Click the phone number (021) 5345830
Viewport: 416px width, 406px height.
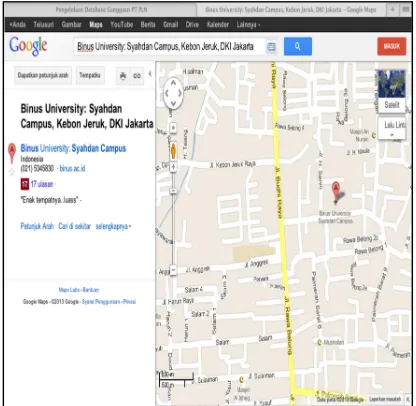37,168
